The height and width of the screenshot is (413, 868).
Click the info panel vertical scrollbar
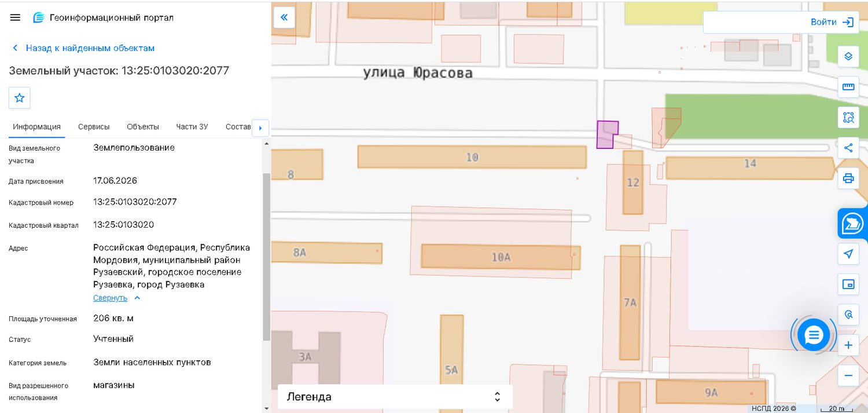266,257
